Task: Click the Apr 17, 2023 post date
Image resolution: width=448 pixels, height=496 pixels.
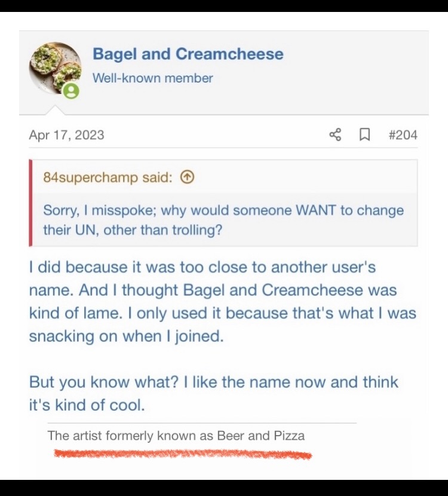Action: 66,134
